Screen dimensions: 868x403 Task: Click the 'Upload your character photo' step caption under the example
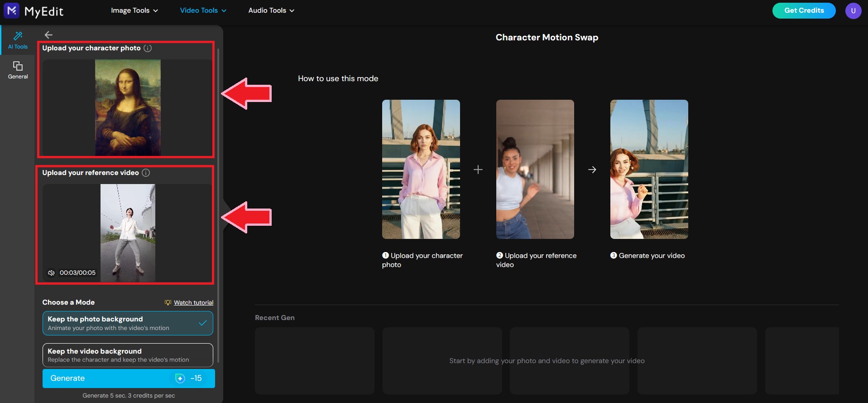422,260
